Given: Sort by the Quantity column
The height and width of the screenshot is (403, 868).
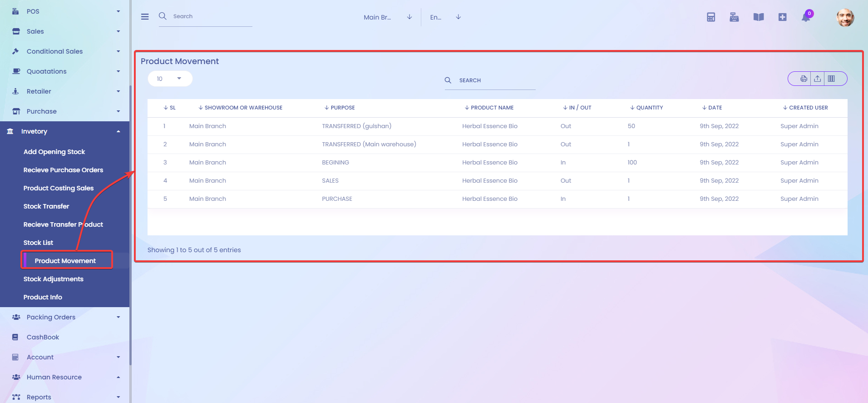Looking at the screenshot, I should point(646,108).
